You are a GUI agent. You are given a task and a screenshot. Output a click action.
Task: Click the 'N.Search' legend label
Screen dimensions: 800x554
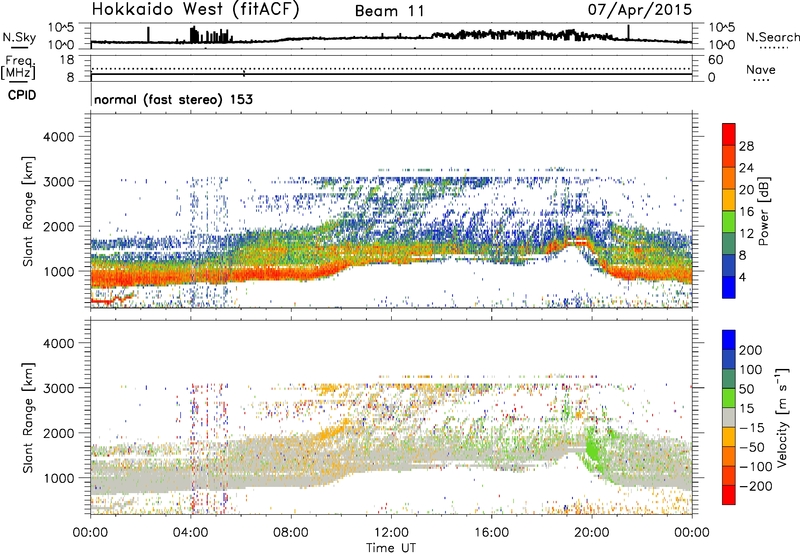tap(772, 37)
